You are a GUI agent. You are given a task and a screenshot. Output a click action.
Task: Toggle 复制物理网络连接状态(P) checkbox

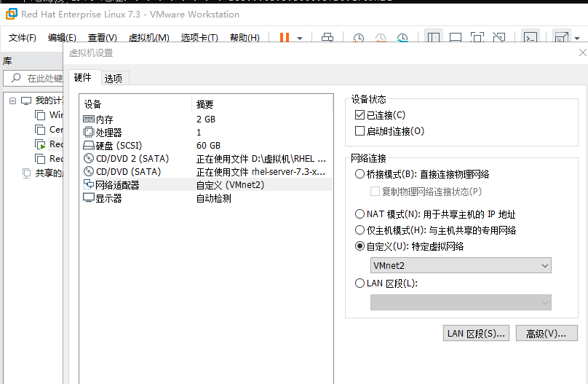coord(375,192)
